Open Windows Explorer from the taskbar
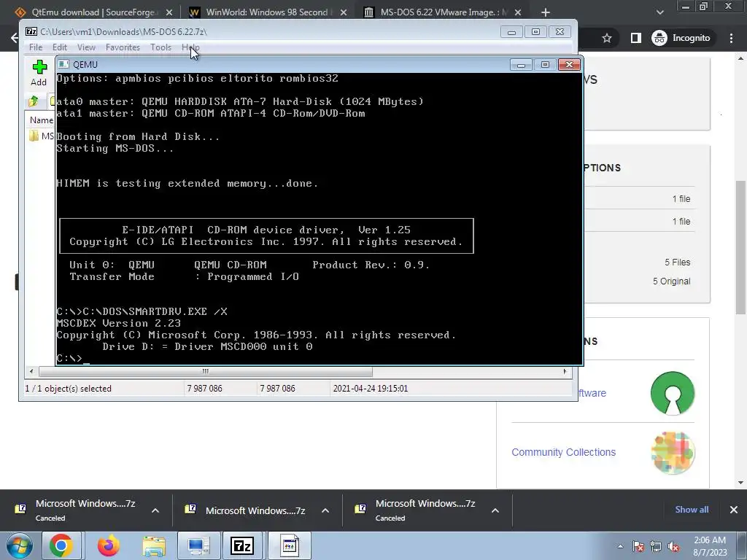 tap(154, 545)
